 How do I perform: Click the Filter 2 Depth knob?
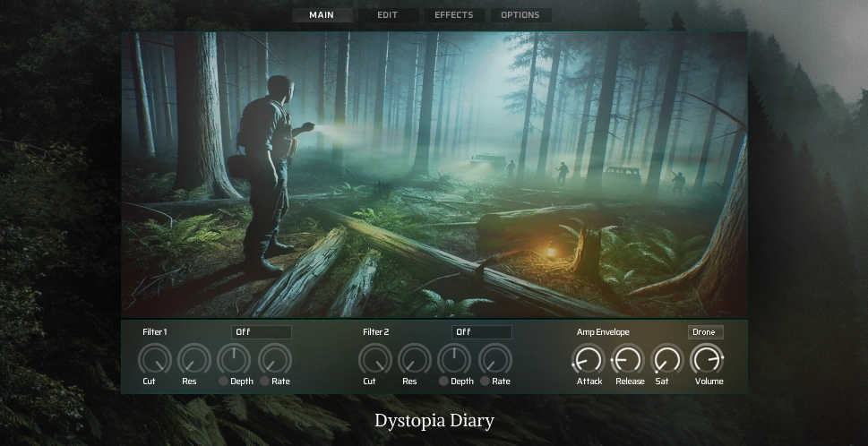click(x=454, y=360)
